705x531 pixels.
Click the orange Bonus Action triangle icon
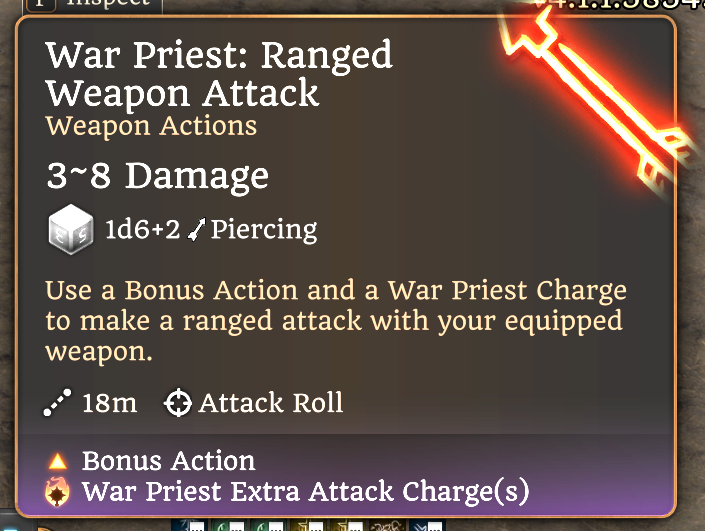58,461
